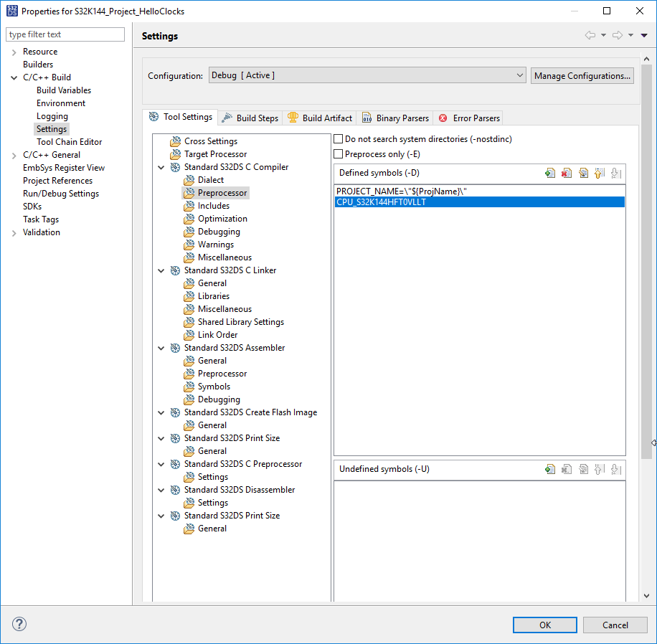
Task: Click Add icon in Undefined symbols toolbar
Action: [549, 469]
